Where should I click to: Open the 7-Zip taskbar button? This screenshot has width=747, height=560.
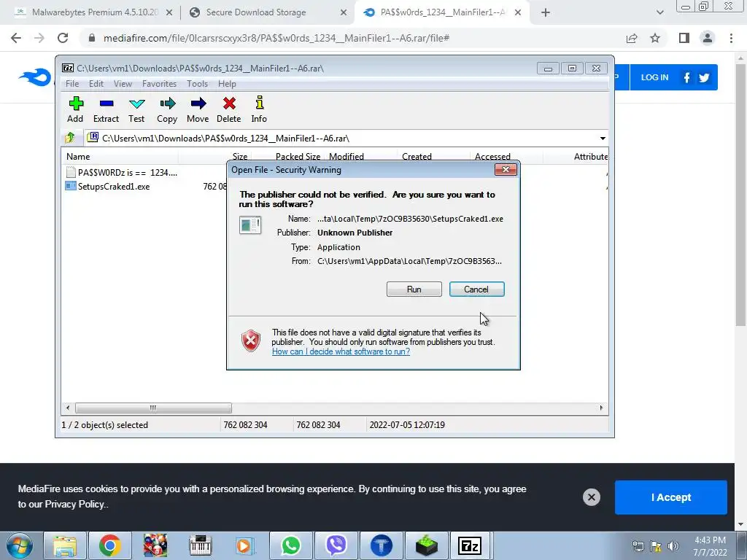pyautogui.click(x=470, y=545)
